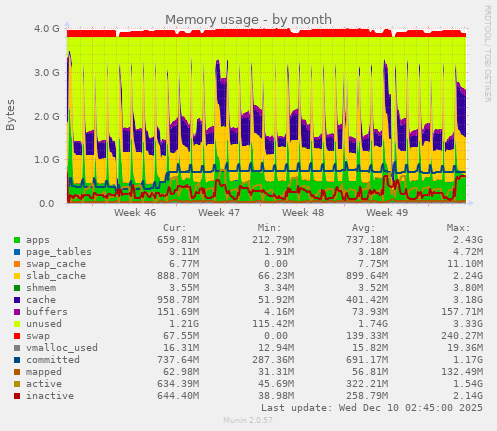Click active max value 1.54G

pyautogui.click(x=468, y=384)
